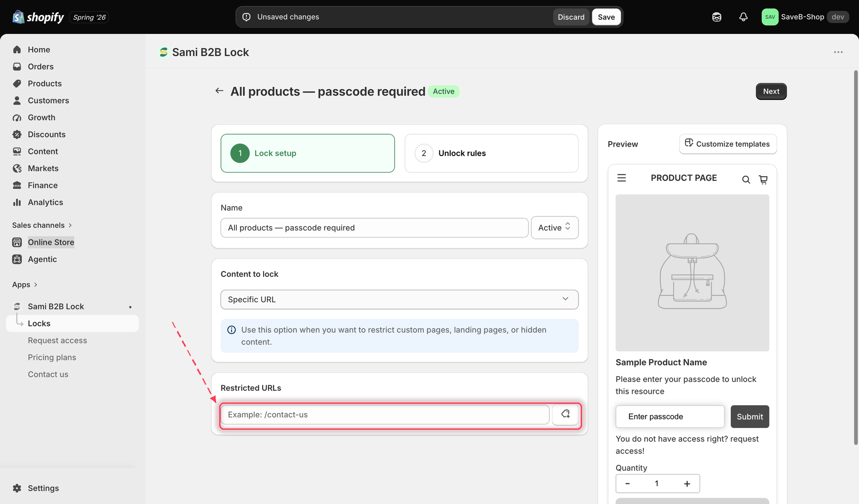The width and height of the screenshot is (859, 504).
Task: Click the info icon in the hint banner
Action: [x=231, y=330]
